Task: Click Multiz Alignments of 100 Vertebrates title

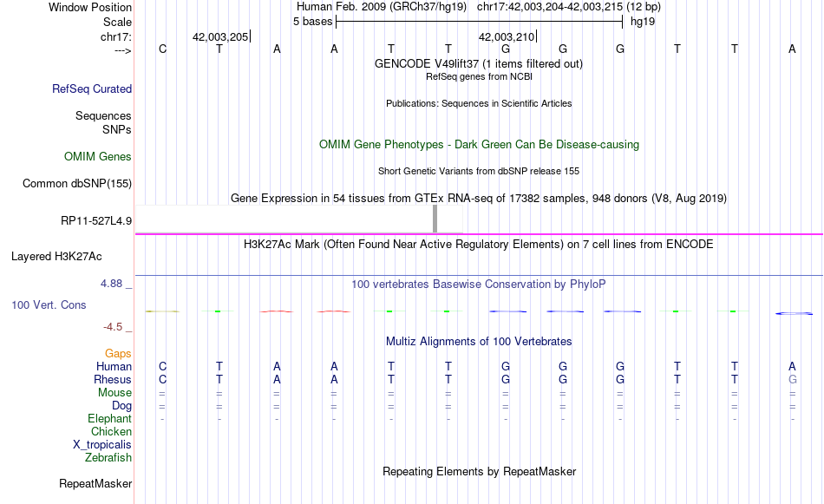Action: click(479, 342)
